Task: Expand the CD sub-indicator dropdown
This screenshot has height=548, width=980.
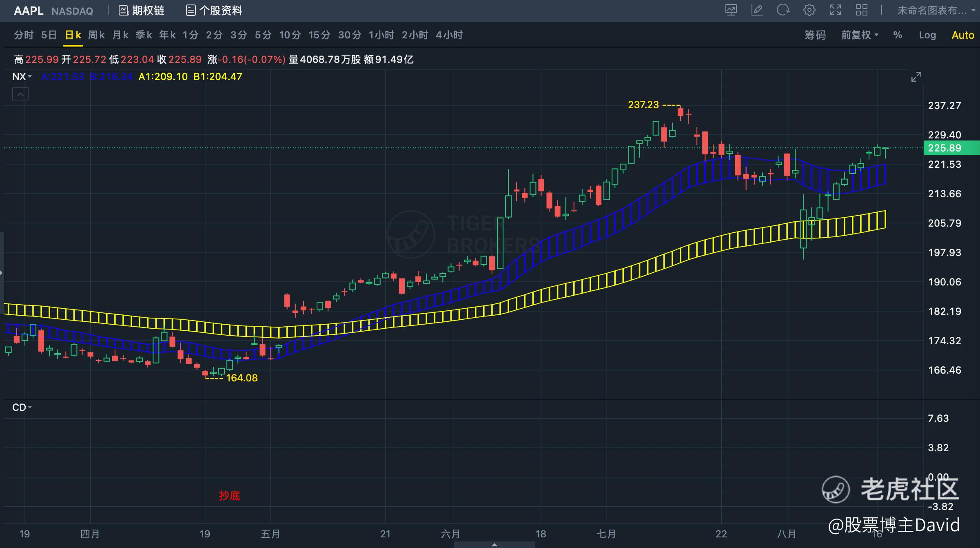Action: [x=22, y=408]
